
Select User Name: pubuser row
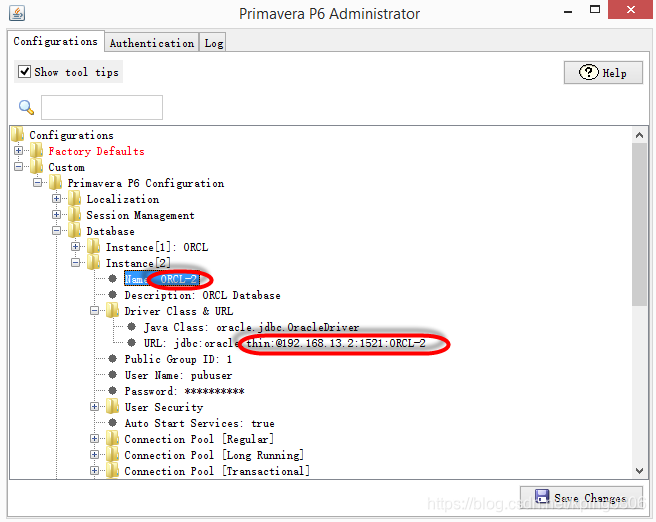[x=178, y=375]
